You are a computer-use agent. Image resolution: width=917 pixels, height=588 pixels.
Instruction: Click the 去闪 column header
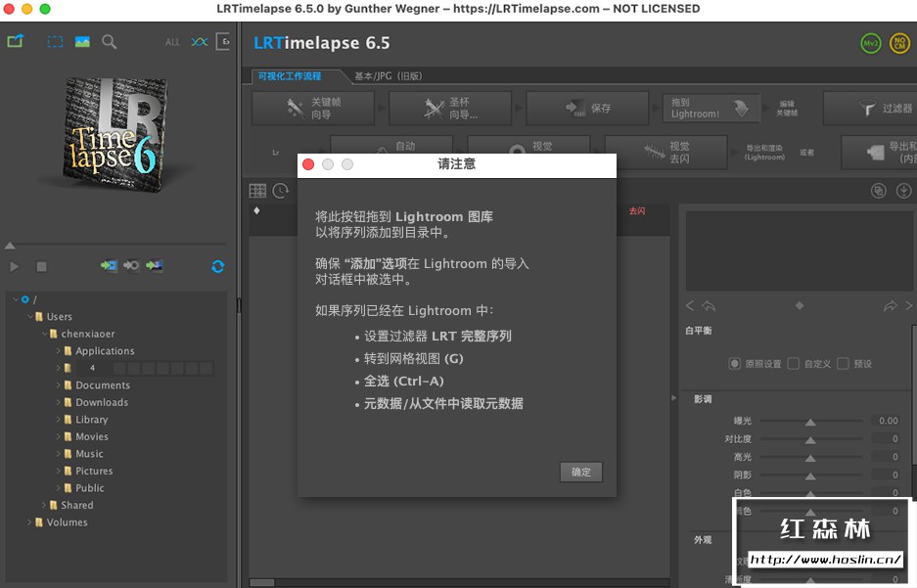[637, 211]
